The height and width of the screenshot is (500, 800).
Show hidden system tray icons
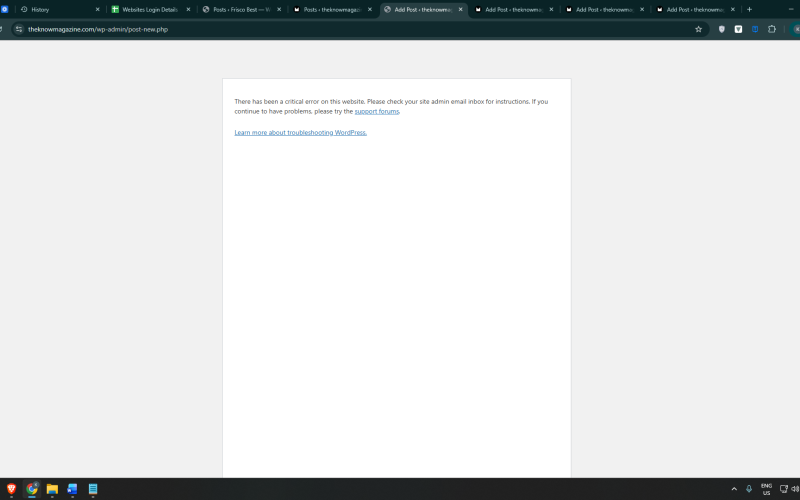tap(734, 489)
